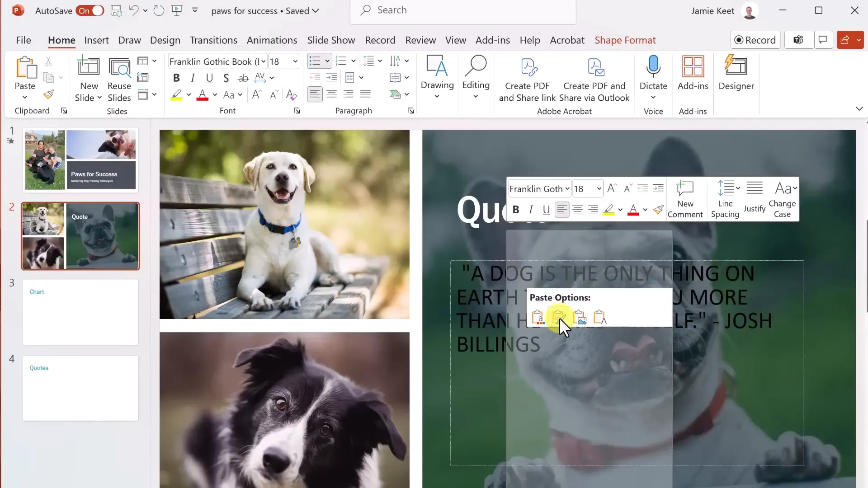Toggle Bold in the ribbon Font group
This screenshot has width=868, height=488.
pyautogui.click(x=176, y=78)
